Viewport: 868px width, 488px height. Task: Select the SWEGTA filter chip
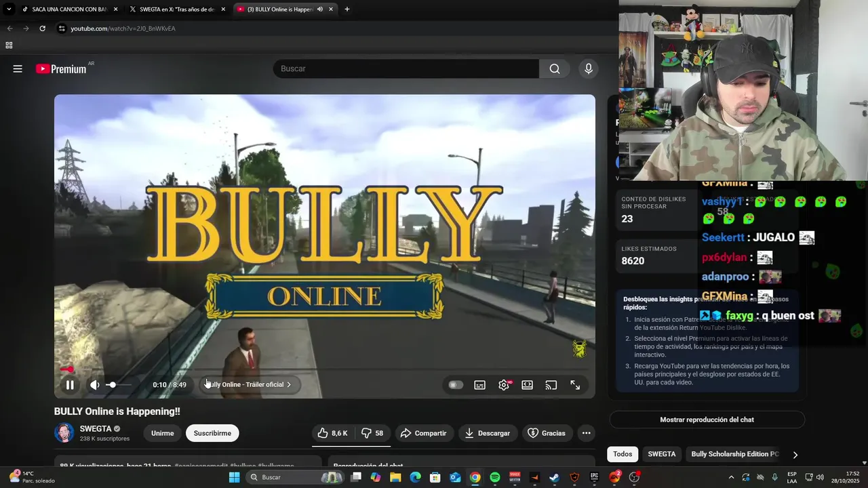pos(661,454)
